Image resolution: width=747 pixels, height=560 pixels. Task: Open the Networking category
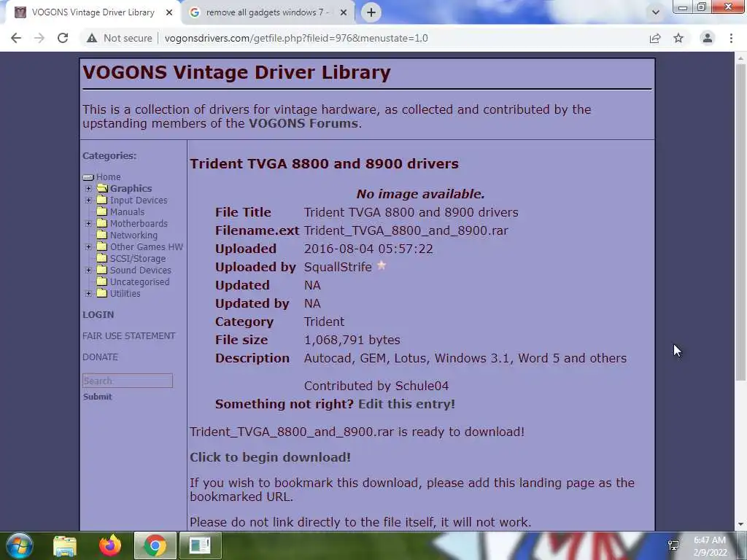(134, 236)
